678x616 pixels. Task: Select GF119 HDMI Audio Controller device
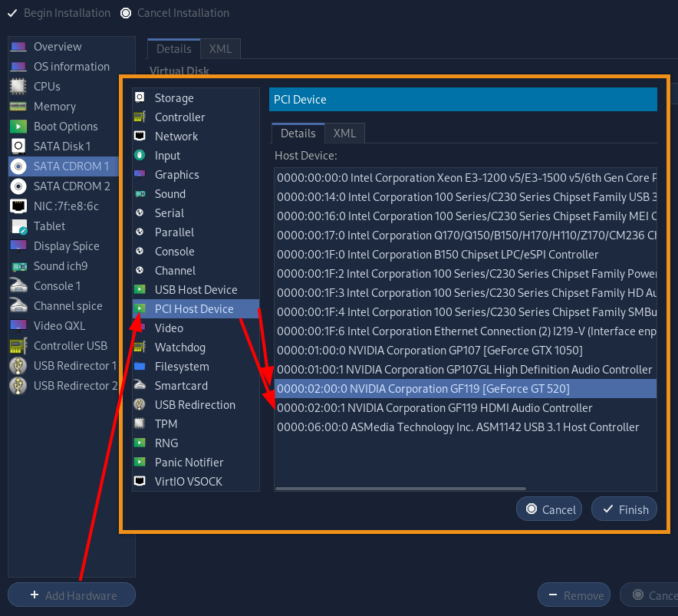pyautogui.click(x=466, y=407)
